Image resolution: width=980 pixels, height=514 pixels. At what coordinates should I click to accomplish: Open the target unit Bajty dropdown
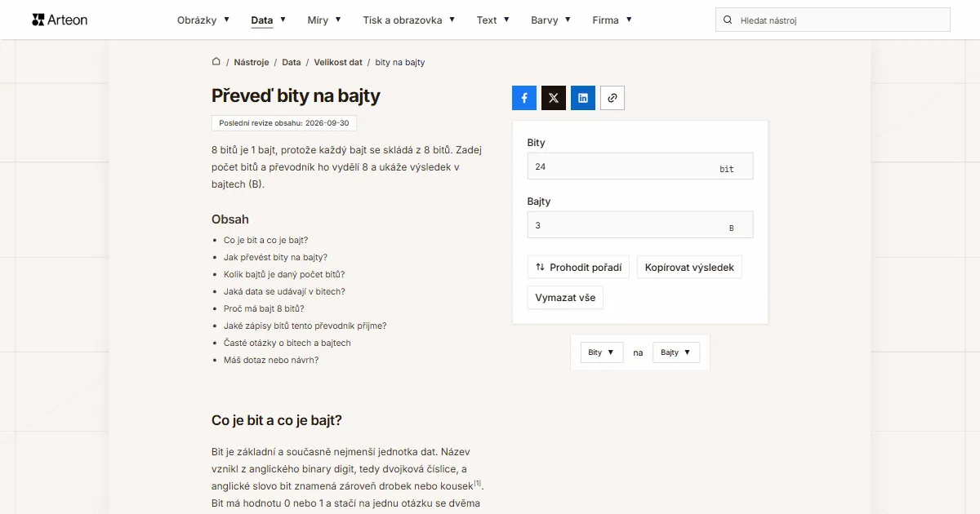(x=676, y=352)
